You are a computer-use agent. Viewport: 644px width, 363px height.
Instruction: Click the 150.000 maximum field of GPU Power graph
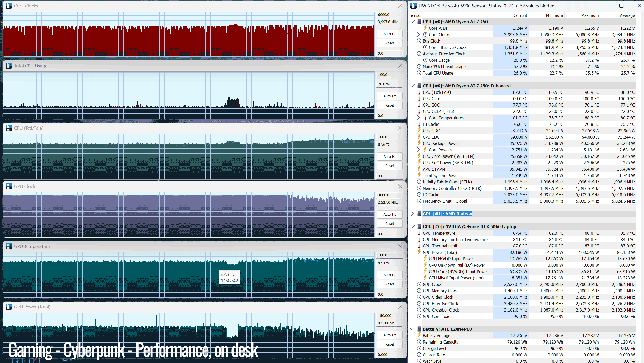389,316
